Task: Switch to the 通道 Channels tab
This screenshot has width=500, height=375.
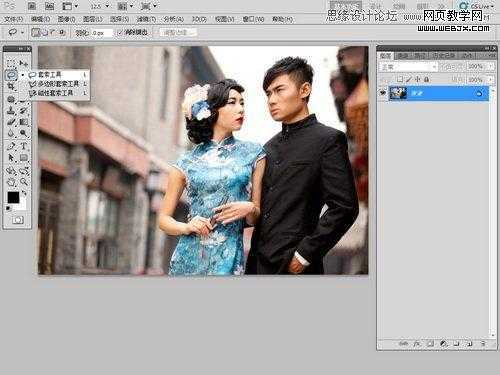Action: 402,56
